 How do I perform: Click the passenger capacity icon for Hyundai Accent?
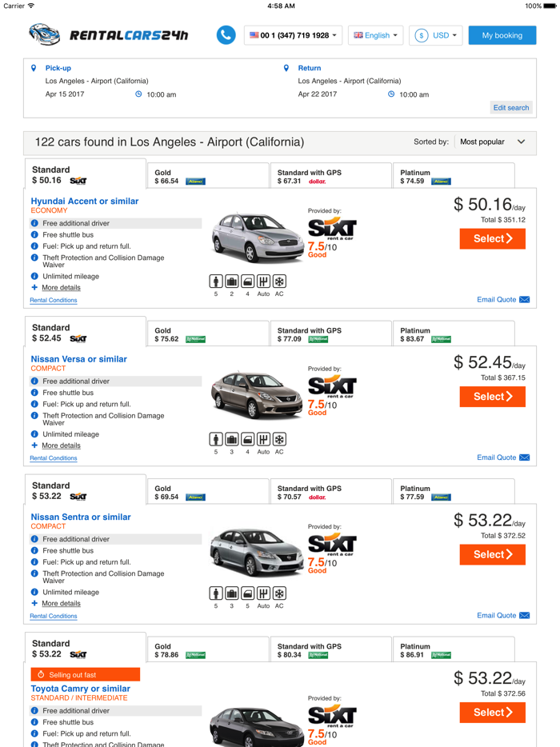click(215, 281)
